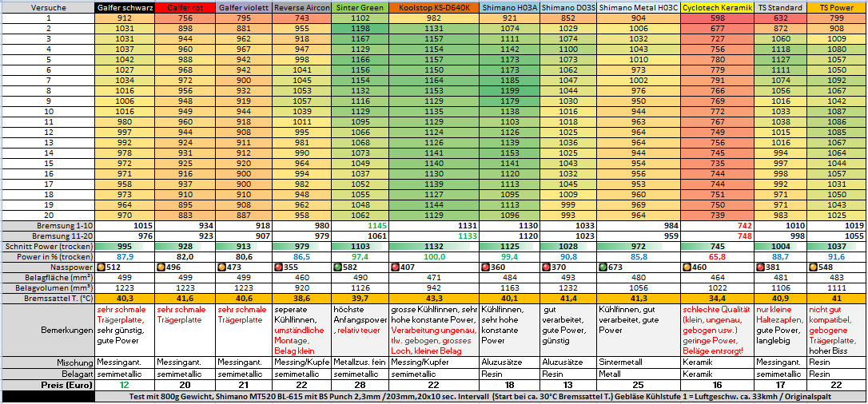Select the Sinter Green column header
The image size is (868, 404).
click(359, 8)
